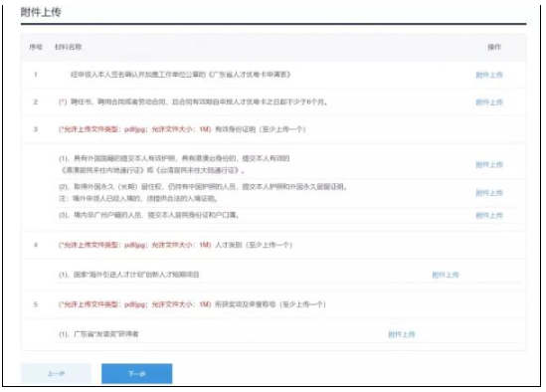Image resolution: width=546 pixels, height=392 pixels.
Task: Select the 附件上传 section heading
Action: coord(41,12)
